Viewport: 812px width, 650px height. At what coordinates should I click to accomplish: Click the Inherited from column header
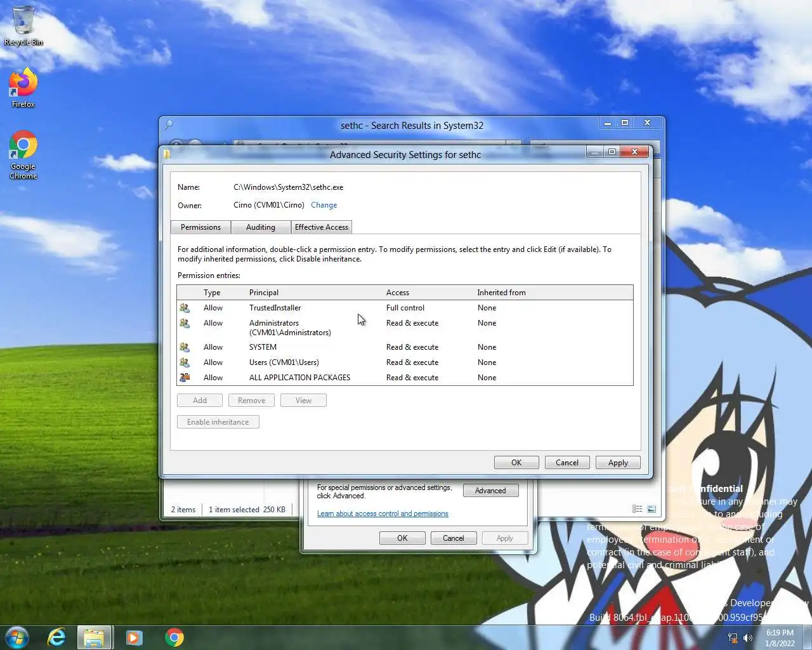click(501, 293)
